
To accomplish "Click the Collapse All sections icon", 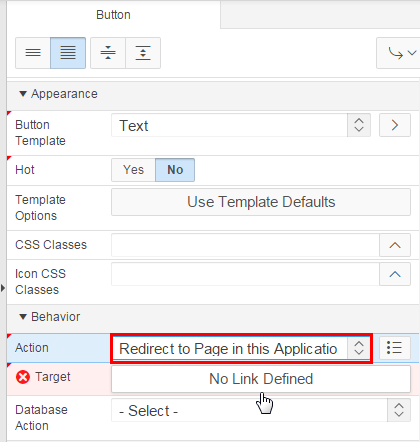I will 108,53.
